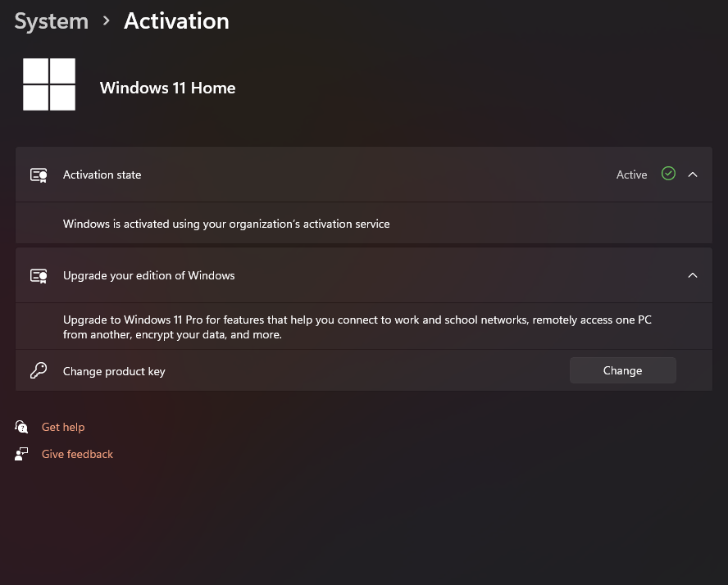
Task: Open the Get help link
Action: coord(63,427)
